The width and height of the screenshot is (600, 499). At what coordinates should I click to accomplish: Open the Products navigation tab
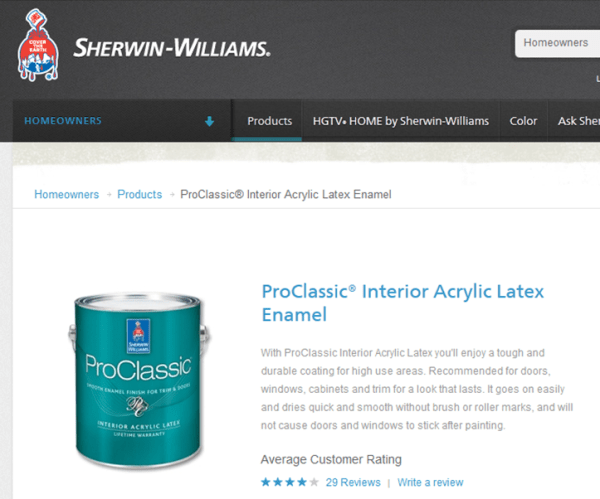[269, 121]
